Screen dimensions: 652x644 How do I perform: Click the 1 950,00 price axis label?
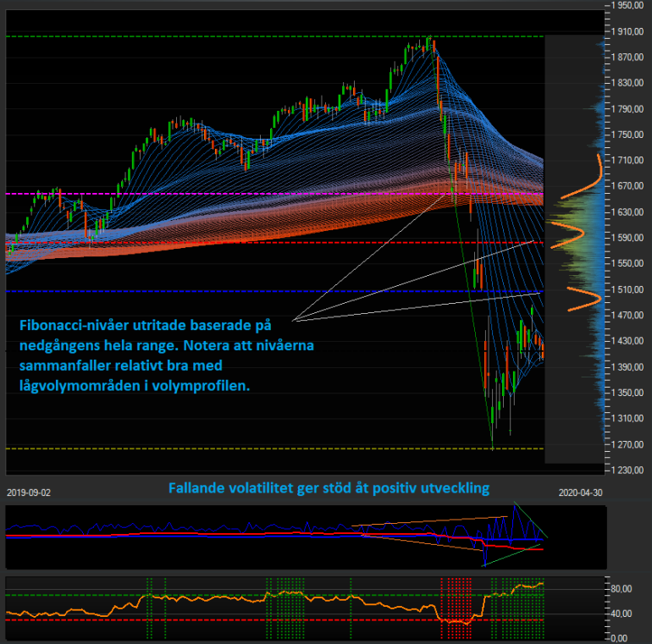click(x=627, y=5)
